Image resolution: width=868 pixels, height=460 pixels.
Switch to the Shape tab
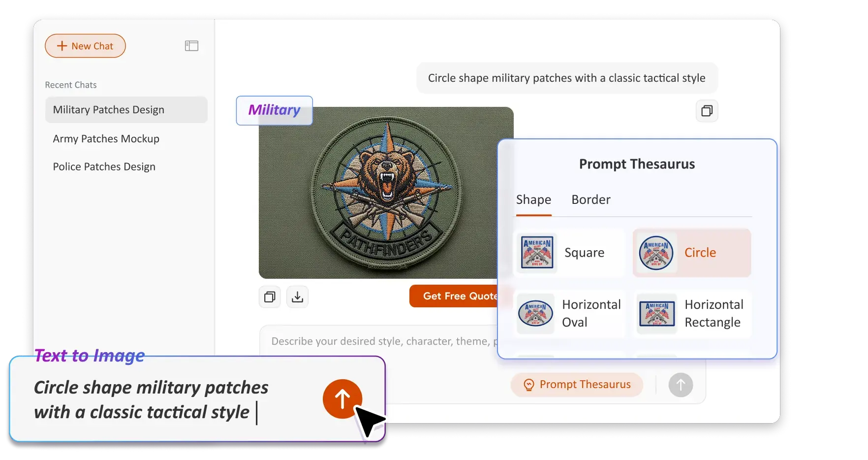(x=533, y=199)
